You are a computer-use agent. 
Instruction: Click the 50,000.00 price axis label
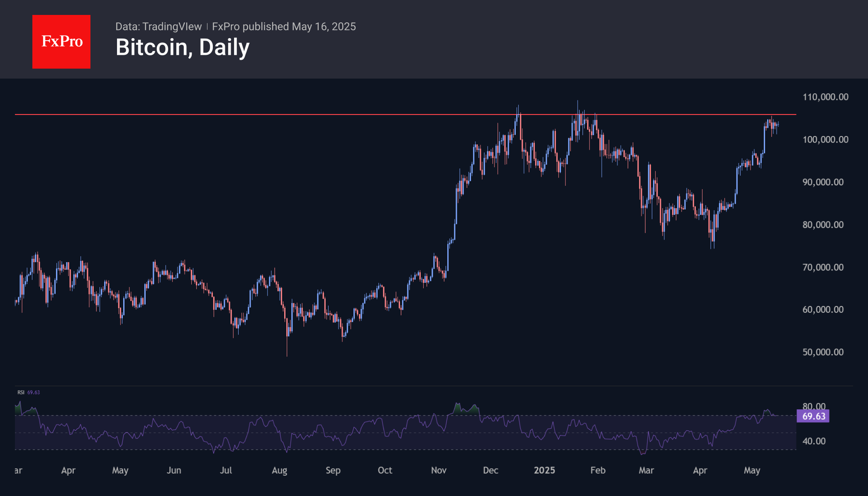click(823, 352)
